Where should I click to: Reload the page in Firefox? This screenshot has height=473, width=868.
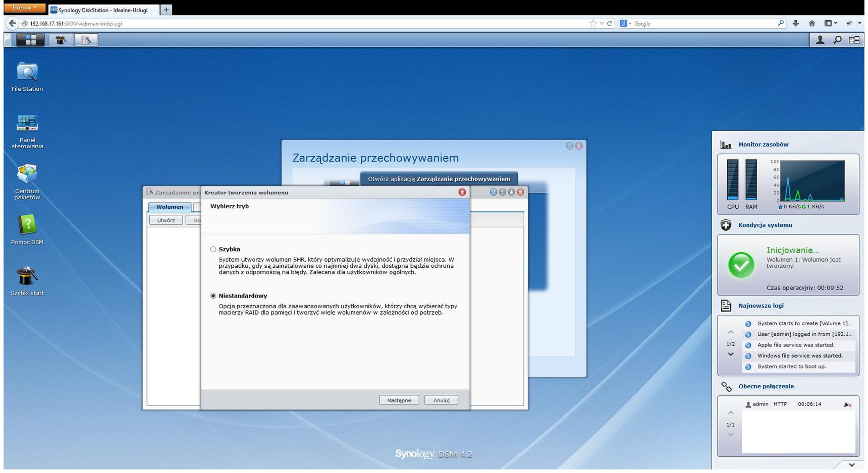[609, 23]
